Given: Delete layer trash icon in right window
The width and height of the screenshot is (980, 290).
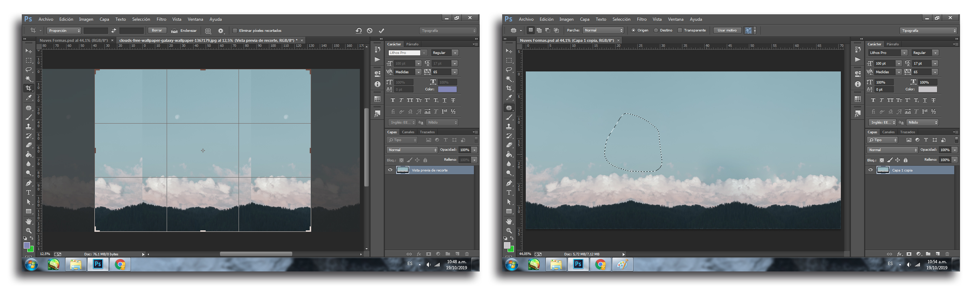Looking at the screenshot, I should 947,254.
